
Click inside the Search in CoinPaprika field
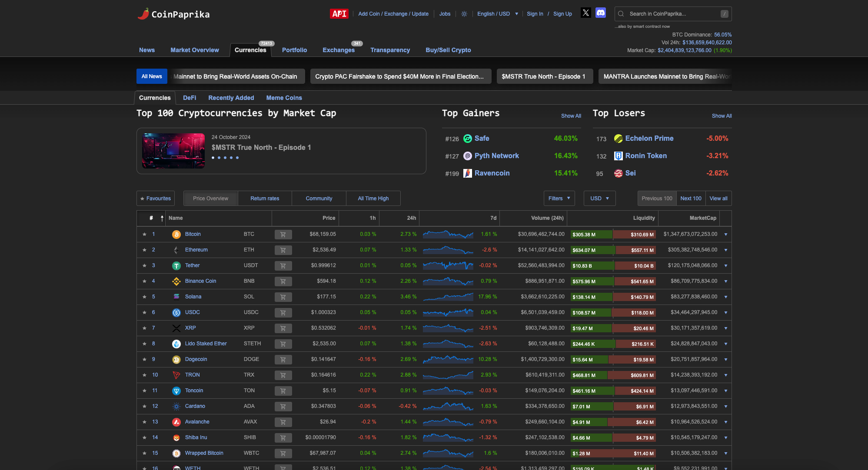pos(669,14)
